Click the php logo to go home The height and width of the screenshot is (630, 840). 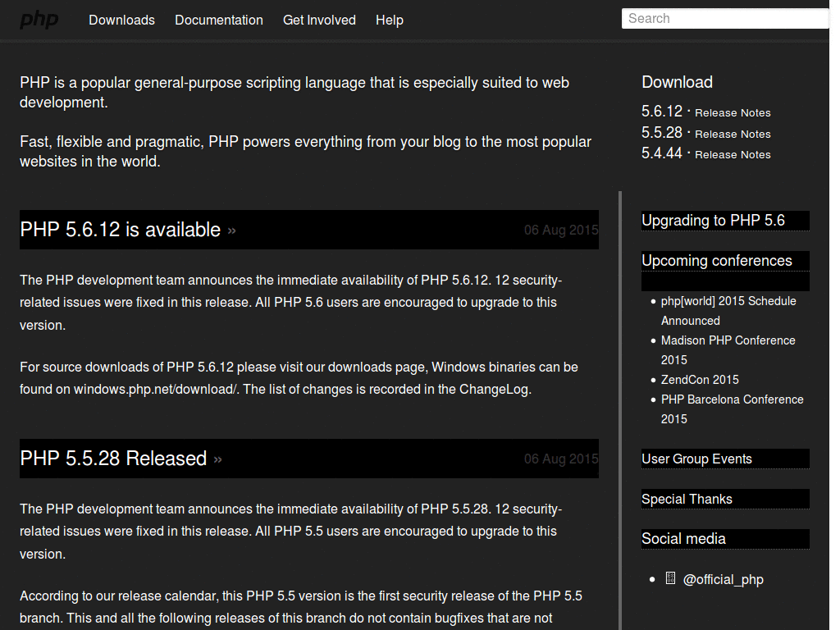coord(39,20)
